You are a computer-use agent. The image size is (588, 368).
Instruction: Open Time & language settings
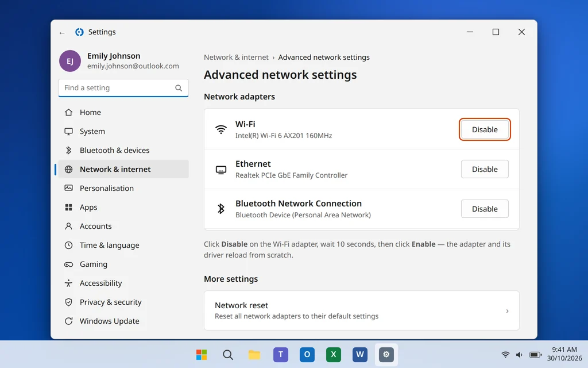click(122, 245)
